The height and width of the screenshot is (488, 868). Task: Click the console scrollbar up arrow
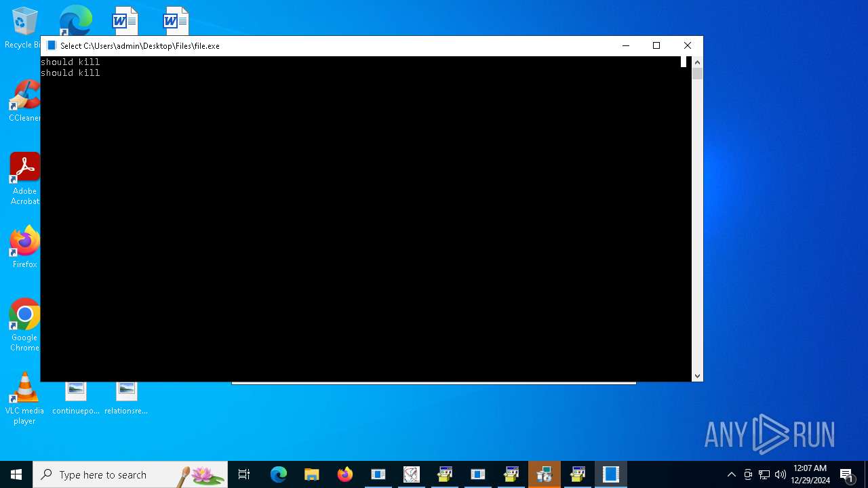tap(697, 62)
